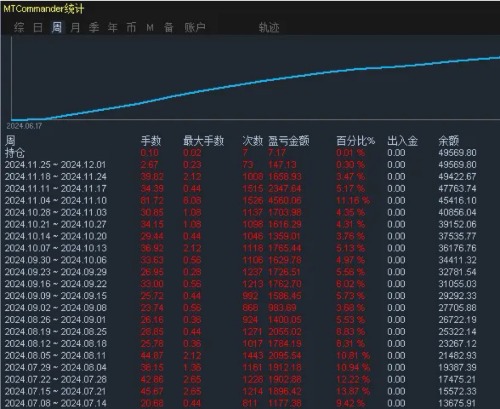Select week row 2024.09.09 ~ 2024.09.15

(x=241, y=296)
